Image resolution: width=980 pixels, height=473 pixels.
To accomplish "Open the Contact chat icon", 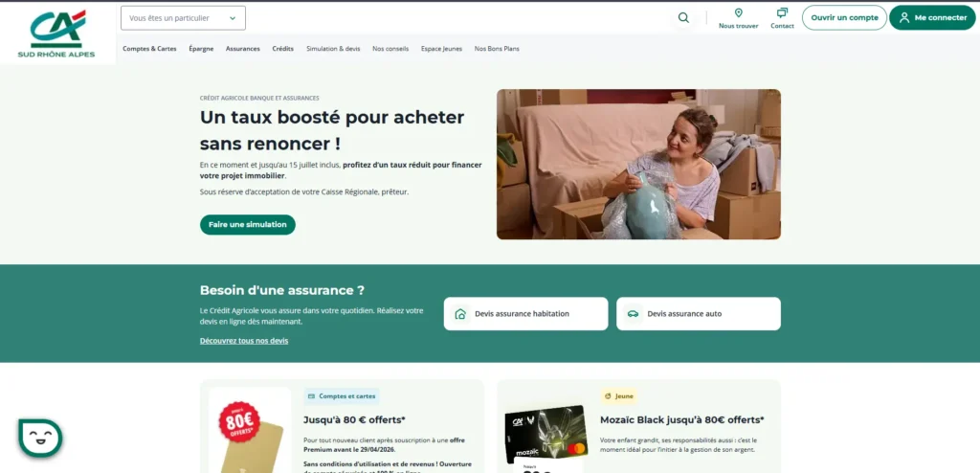I will pos(782,13).
